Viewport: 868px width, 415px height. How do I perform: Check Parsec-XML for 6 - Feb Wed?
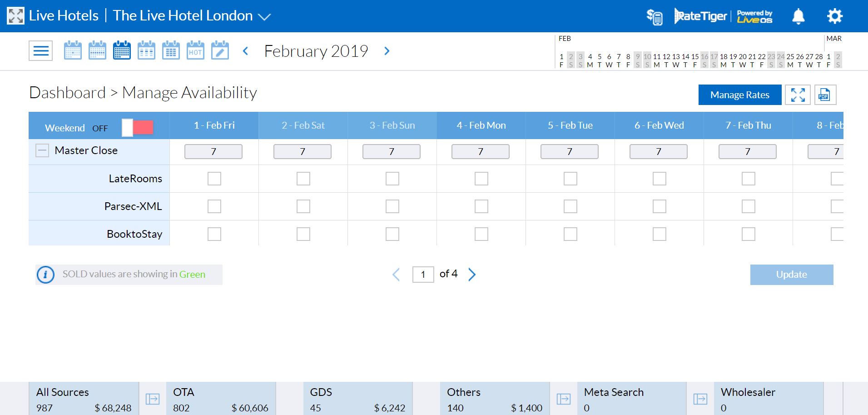660,206
